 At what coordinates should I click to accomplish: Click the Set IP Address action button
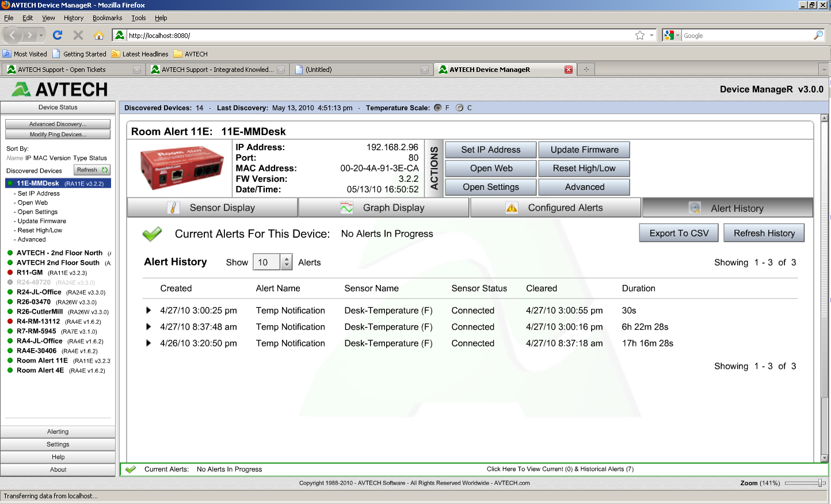[491, 150]
